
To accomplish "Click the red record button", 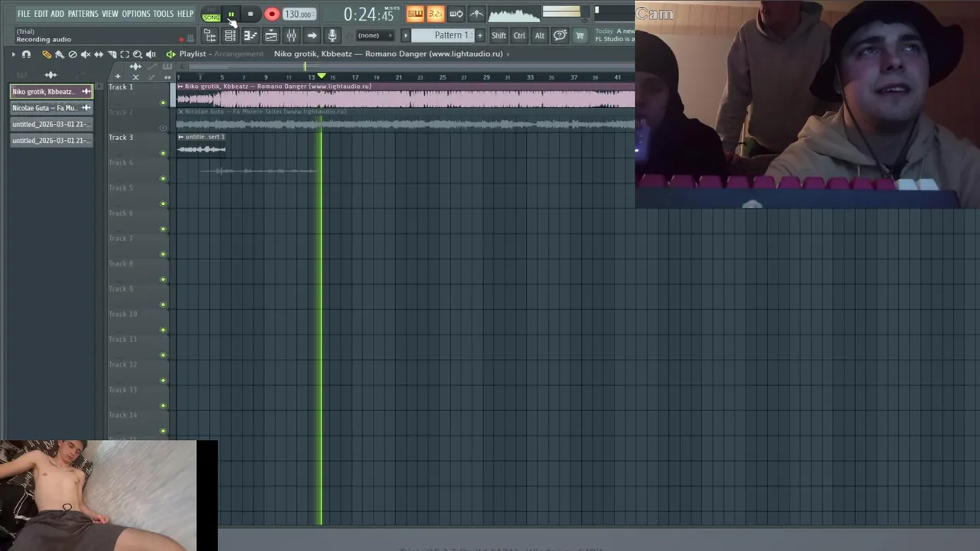I will (272, 15).
